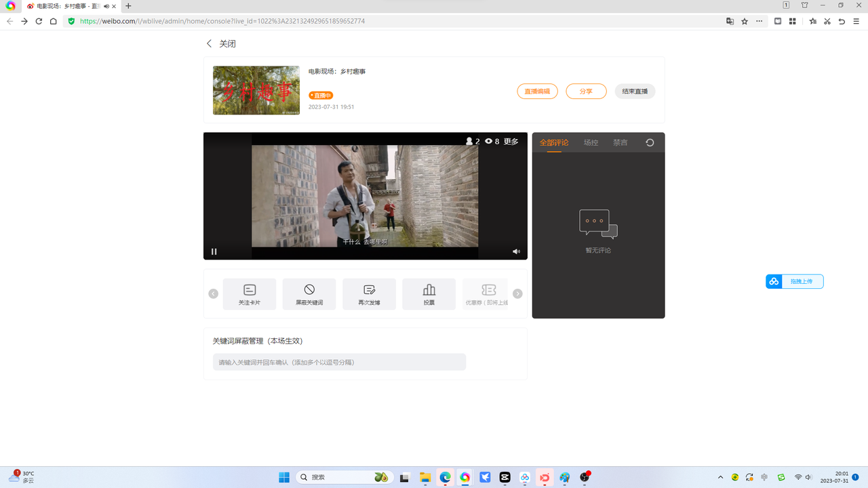Click the 直播编辑 button
This screenshot has width=868, height=488.
point(537,91)
